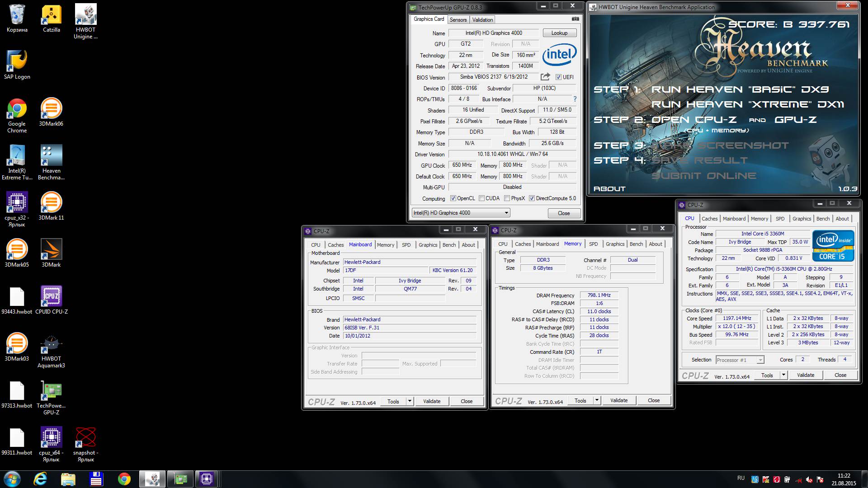Click Validate in CPU-Z Mainboard window

(x=432, y=401)
